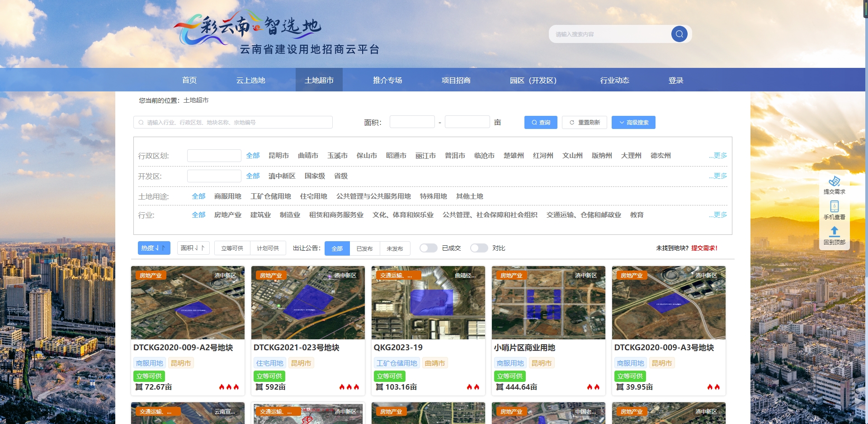Click the red 提交需求! link
Screen dimensions: 868x424
click(704, 248)
